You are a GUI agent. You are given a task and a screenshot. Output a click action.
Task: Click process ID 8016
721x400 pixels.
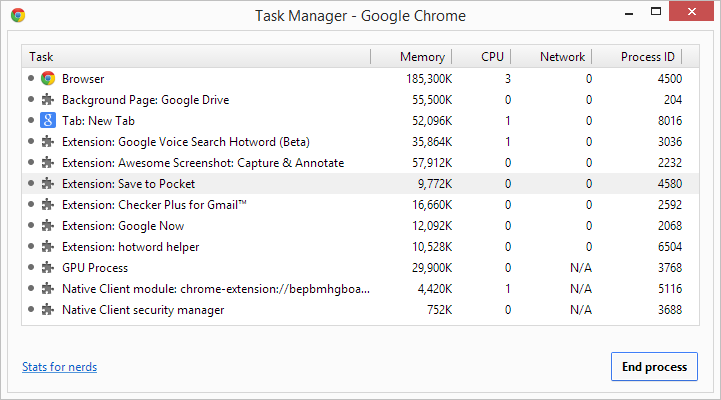670,121
